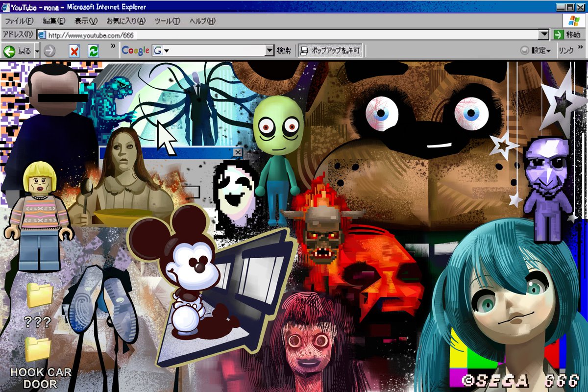Open the 編集(E) menu
Viewport: 588px width, 392px height.
(x=54, y=21)
